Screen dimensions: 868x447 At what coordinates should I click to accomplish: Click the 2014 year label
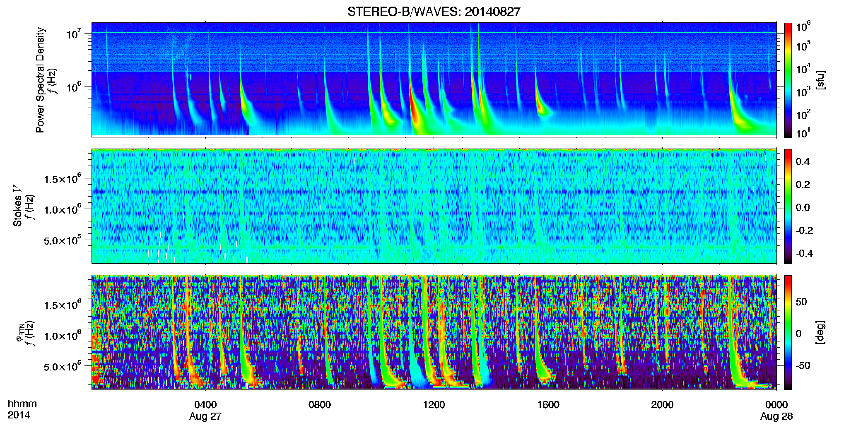tap(19, 415)
